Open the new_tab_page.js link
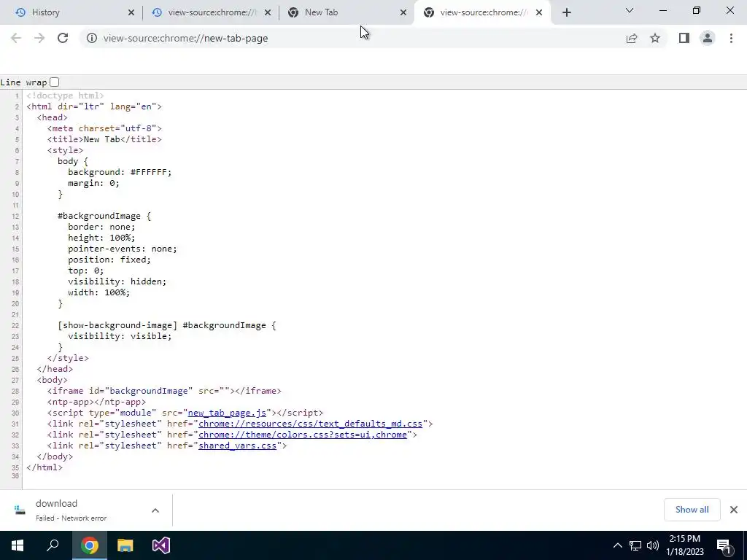Image resolution: width=747 pixels, height=560 pixels. 227,413
